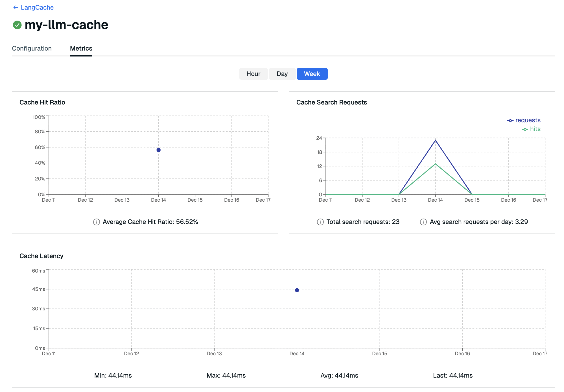Click the green status checkmark icon
Image resolution: width=564 pixels, height=392 pixels.
[x=17, y=25]
